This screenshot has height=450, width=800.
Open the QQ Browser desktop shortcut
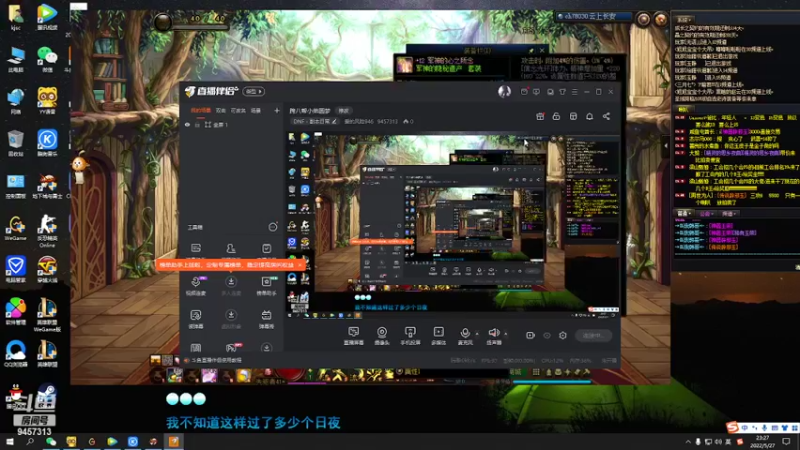[15, 354]
